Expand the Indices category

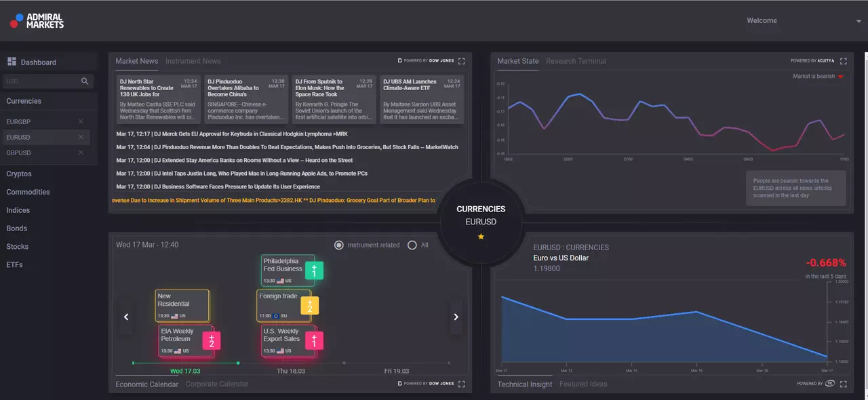coord(18,210)
